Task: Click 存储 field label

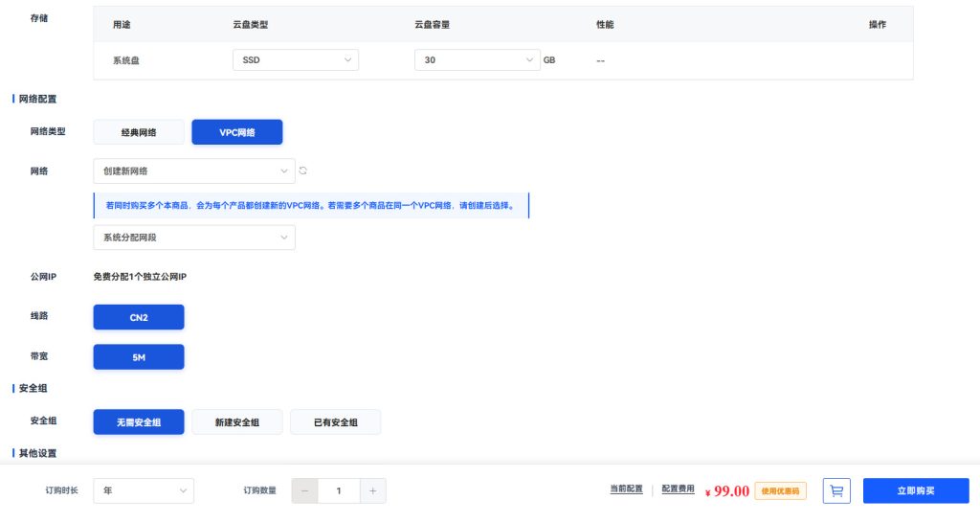Action: pos(38,18)
